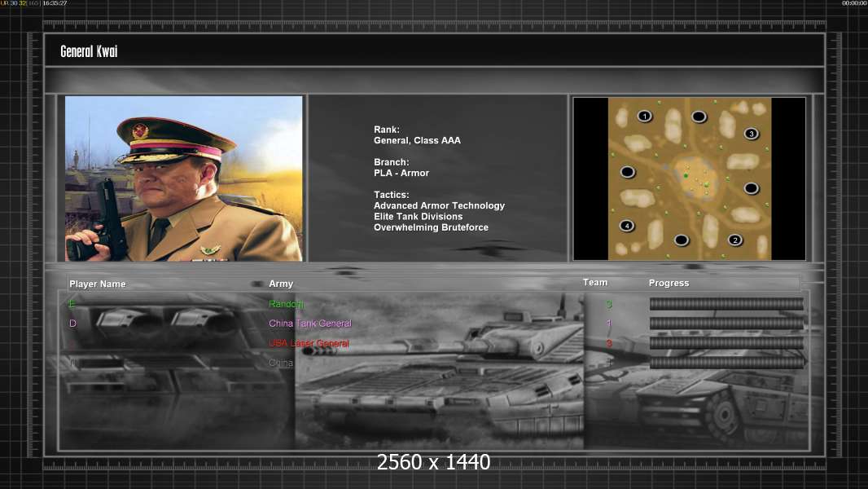
Task: Click the red team number for USA Laser General
Action: (x=609, y=343)
